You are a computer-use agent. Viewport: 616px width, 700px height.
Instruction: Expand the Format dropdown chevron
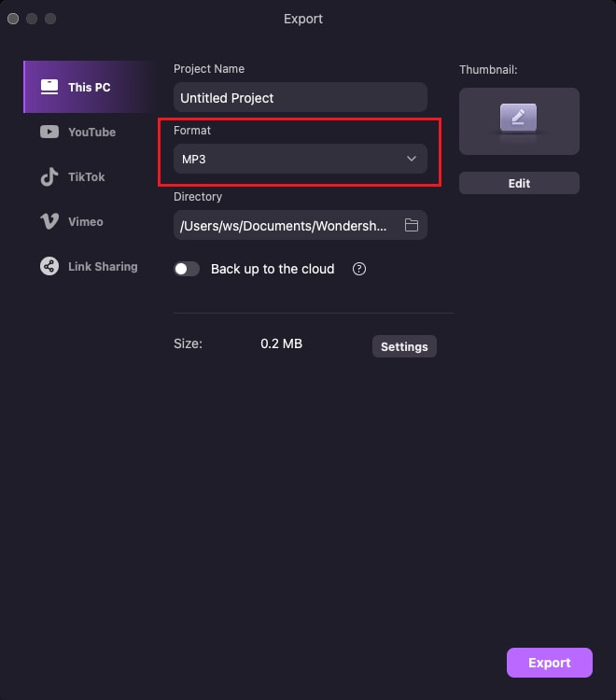[411, 159]
